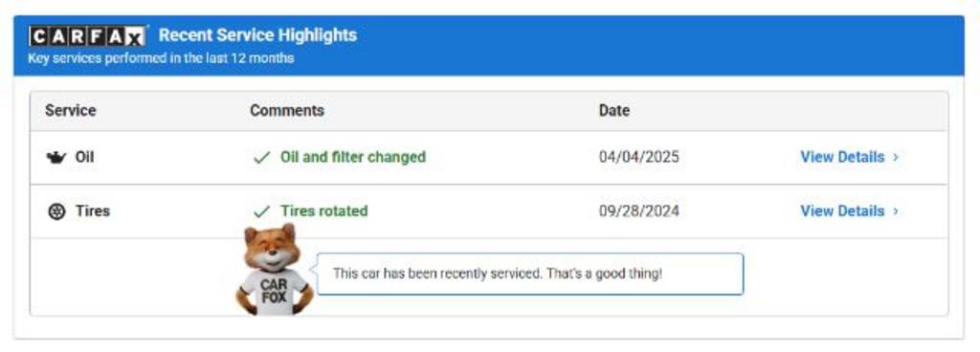Viewport: 980px width, 352px height.
Task: Click the Key services performed subtitle
Action: point(161,58)
